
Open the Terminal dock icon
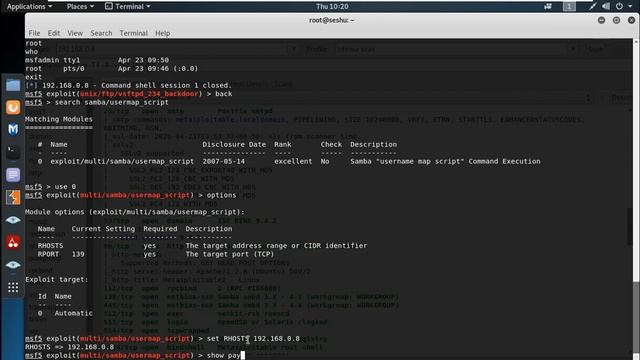coord(13,152)
